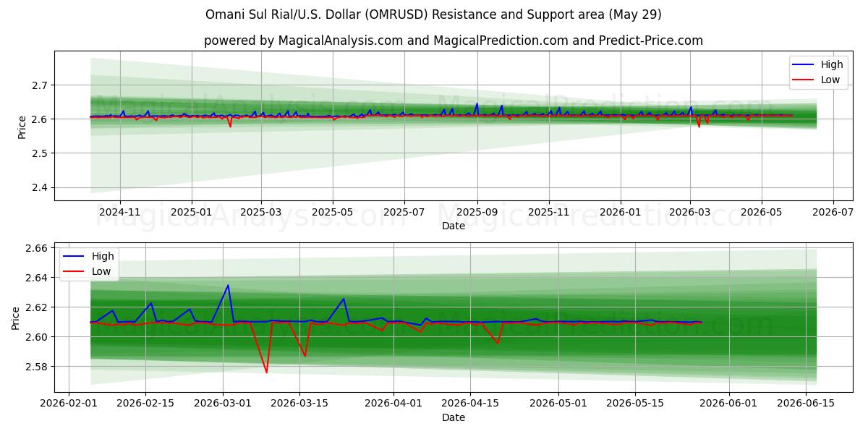Click 'High' in the lower chart legend
Screen dimensions: 868x434
[x=102, y=256]
